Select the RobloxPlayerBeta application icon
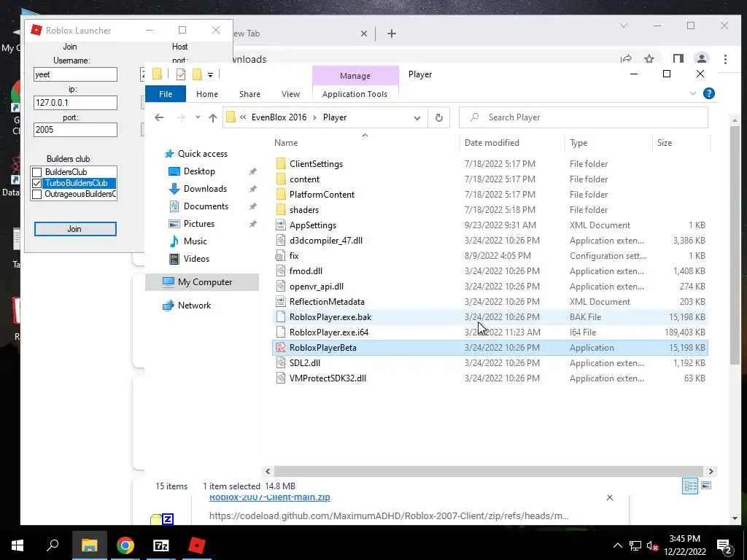The height and width of the screenshot is (560, 747). 281,348
